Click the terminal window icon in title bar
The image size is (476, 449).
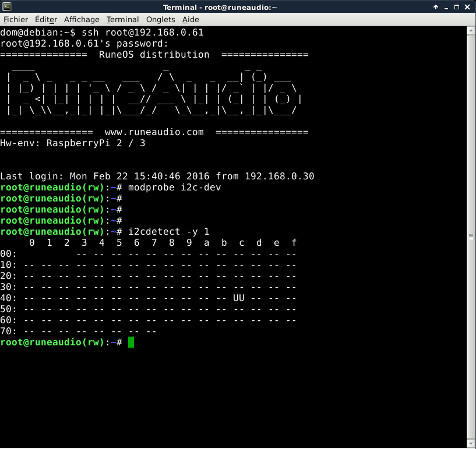[x=6, y=6]
